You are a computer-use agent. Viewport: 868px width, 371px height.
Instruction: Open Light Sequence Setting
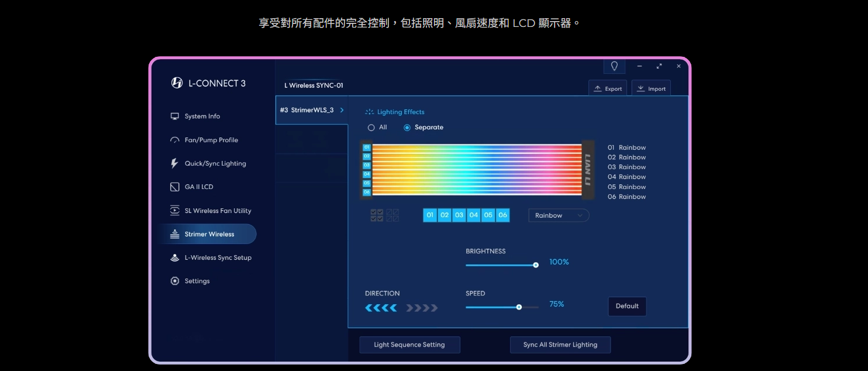(409, 345)
